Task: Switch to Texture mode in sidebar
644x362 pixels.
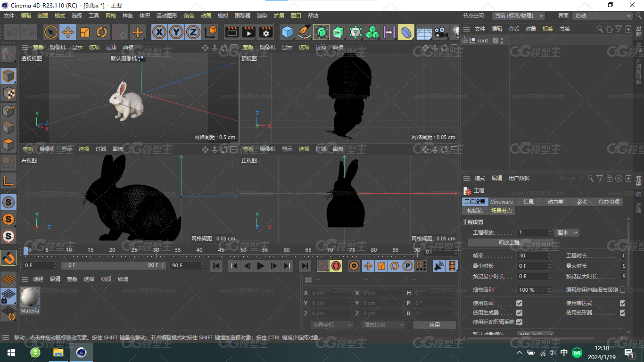Action: [8, 93]
